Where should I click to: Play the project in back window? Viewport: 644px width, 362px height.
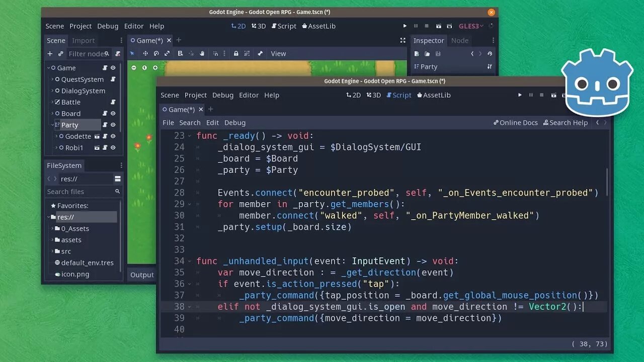click(x=405, y=26)
